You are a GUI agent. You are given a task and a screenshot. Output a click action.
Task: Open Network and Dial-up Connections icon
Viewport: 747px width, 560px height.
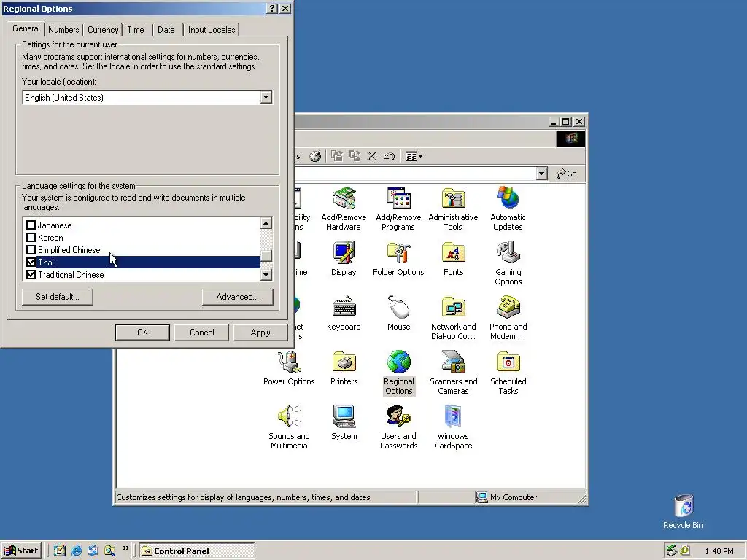[453, 318]
